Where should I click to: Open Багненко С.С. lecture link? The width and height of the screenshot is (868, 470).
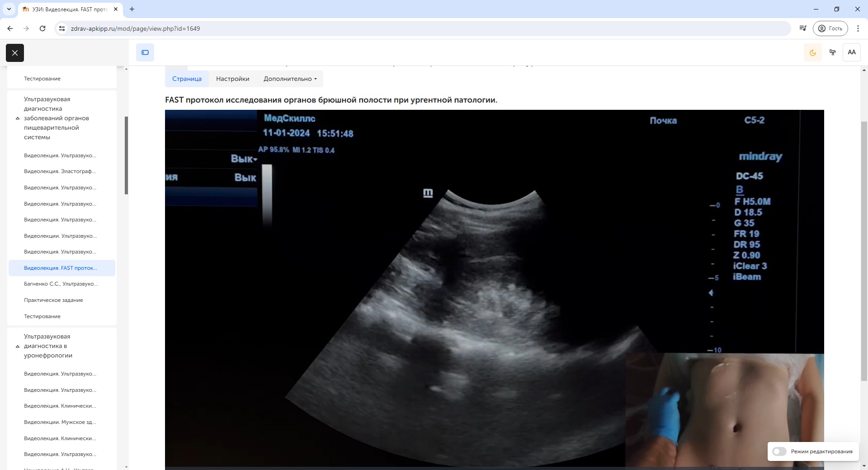click(61, 284)
